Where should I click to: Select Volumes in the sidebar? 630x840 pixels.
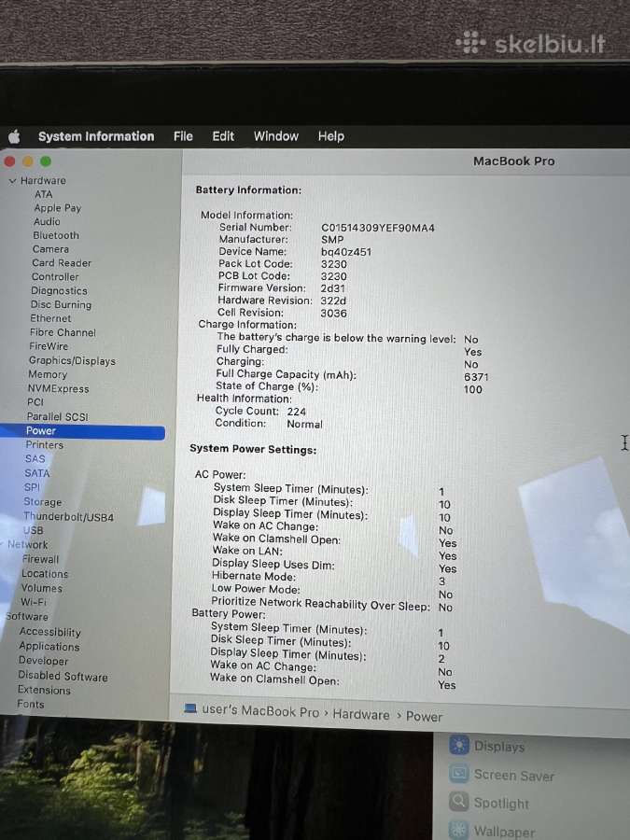41,588
